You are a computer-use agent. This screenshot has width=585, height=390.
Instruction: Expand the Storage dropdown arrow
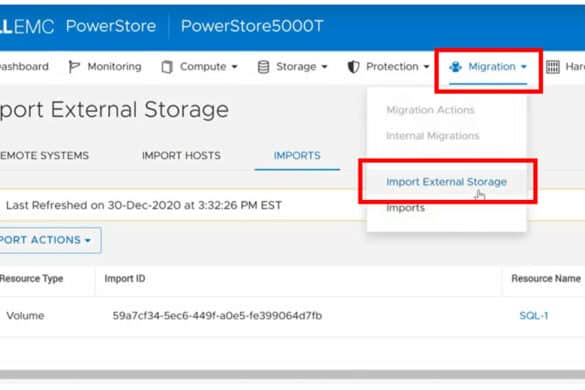(x=325, y=67)
